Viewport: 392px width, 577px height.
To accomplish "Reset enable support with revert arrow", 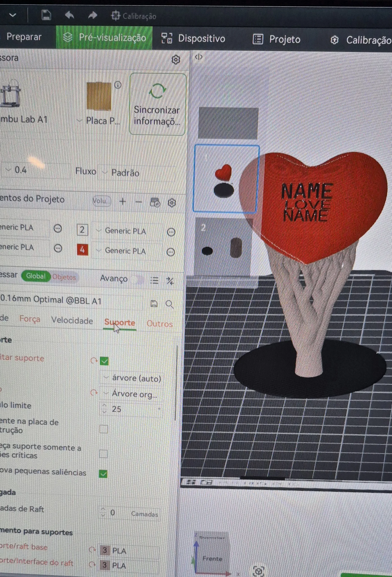I will (94, 360).
